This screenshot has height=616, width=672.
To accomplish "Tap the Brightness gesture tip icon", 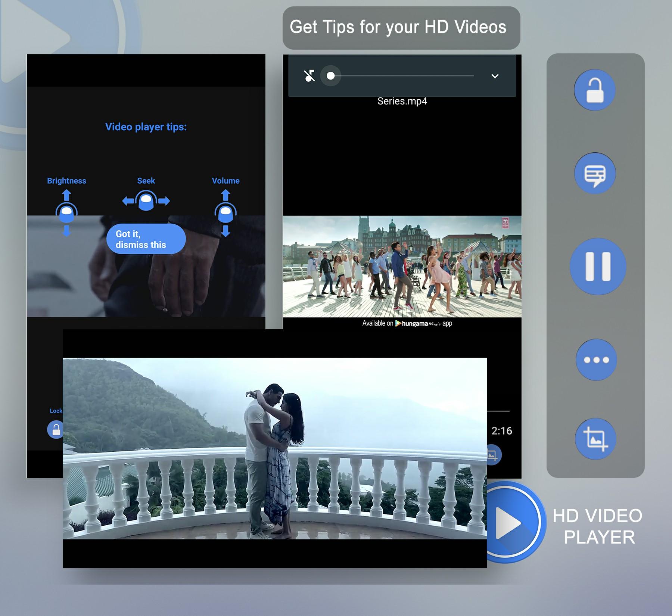I will tap(66, 213).
